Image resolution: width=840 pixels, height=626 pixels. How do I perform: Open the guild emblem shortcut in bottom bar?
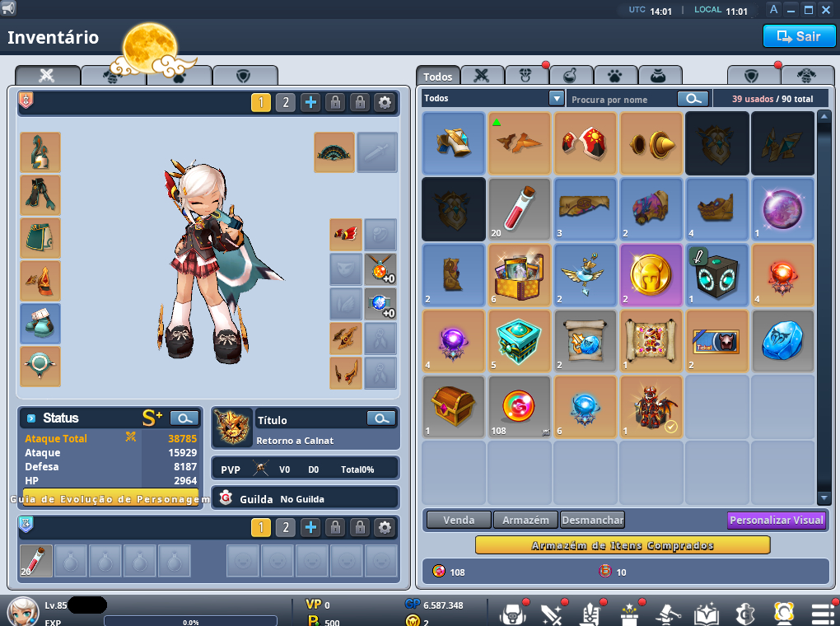tap(744, 614)
